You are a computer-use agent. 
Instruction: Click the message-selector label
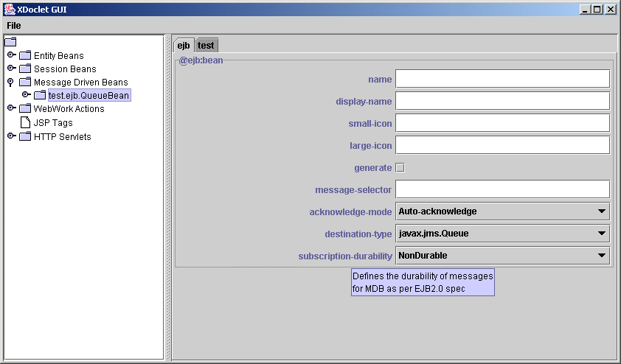click(353, 190)
